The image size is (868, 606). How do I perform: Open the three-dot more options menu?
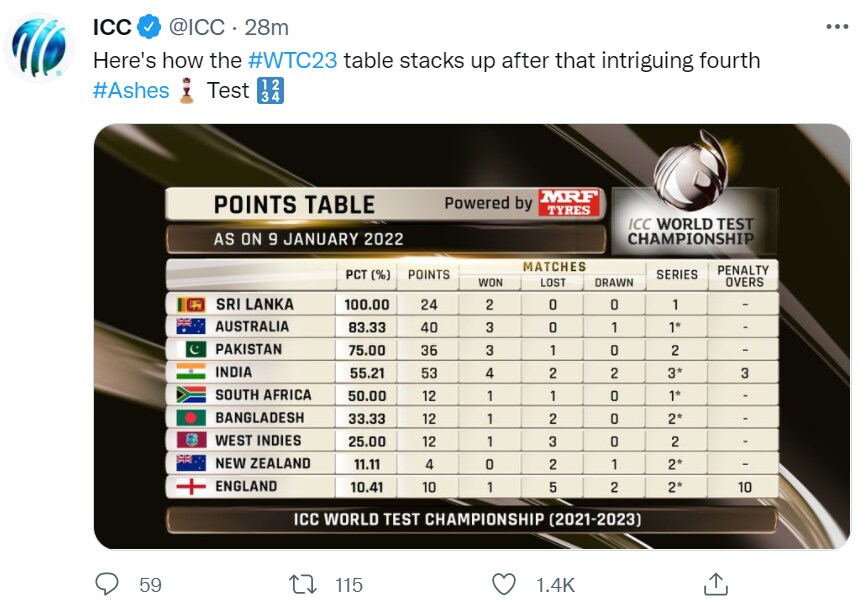pos(836,27)
